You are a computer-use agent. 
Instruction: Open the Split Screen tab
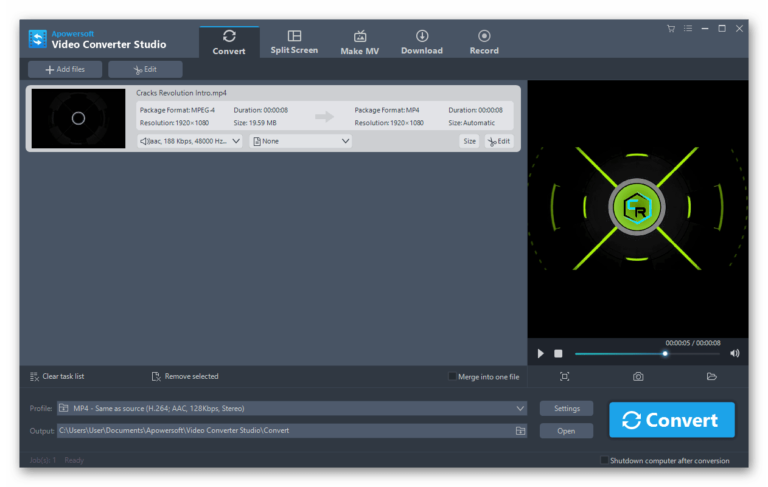(x=294, y=42)
